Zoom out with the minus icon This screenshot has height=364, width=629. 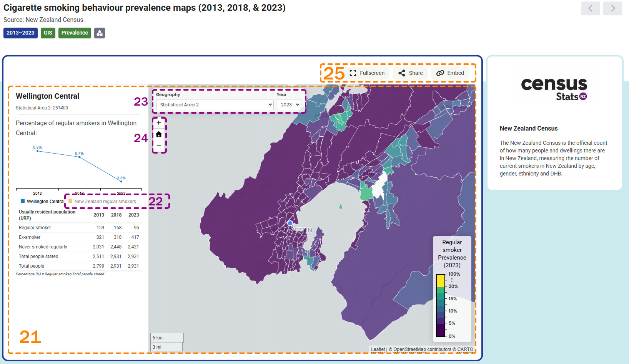159,146
